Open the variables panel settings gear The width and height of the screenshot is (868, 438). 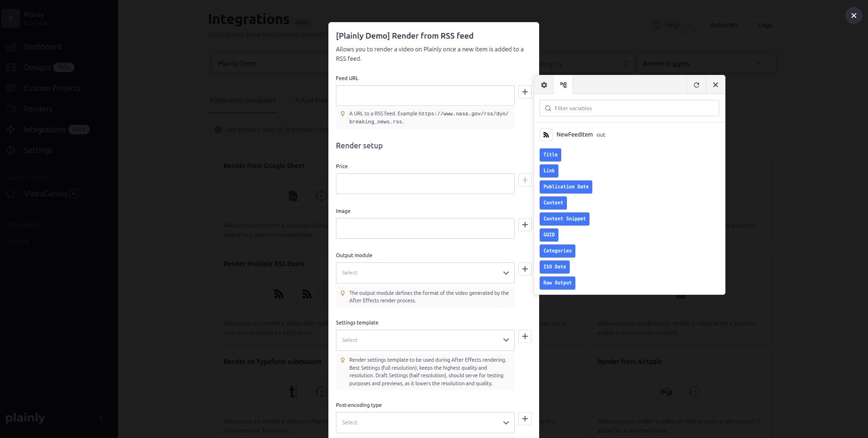coord(544,85)
